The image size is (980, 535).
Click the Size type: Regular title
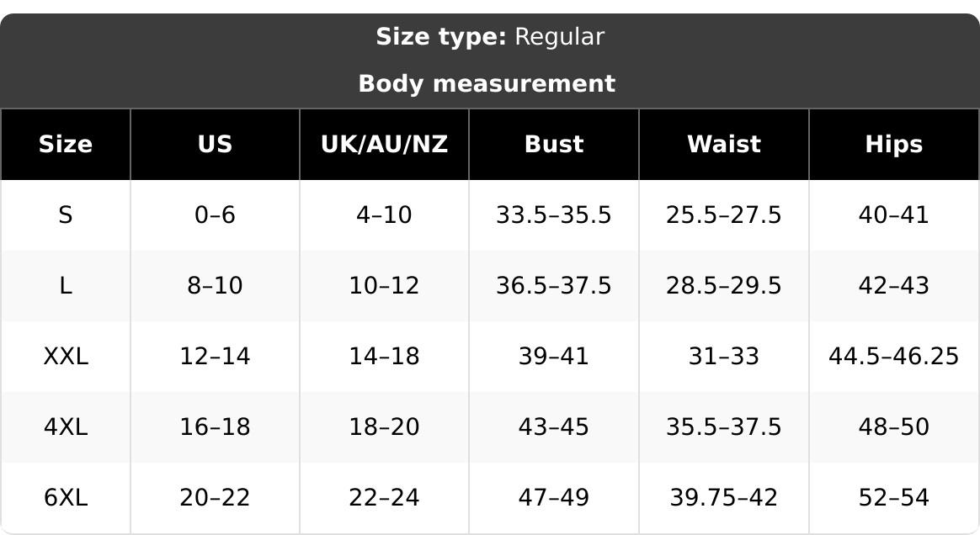(490, 37)
